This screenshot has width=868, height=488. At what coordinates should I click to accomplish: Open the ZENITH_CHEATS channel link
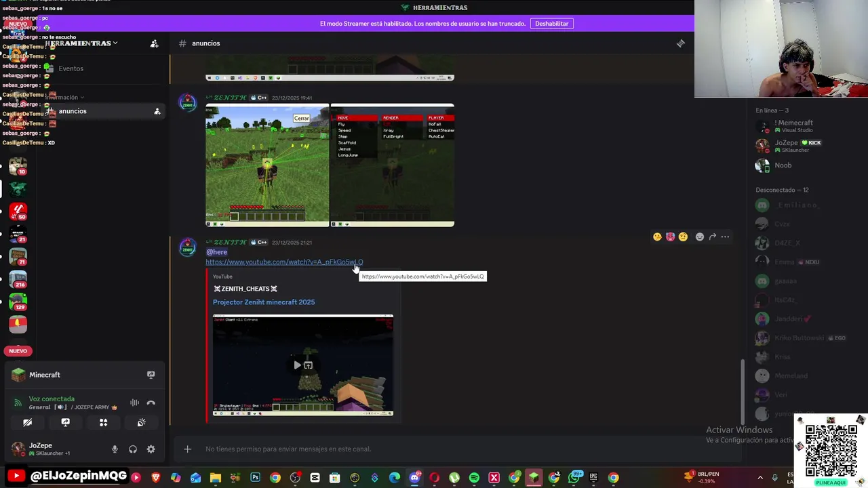(245, 289)
